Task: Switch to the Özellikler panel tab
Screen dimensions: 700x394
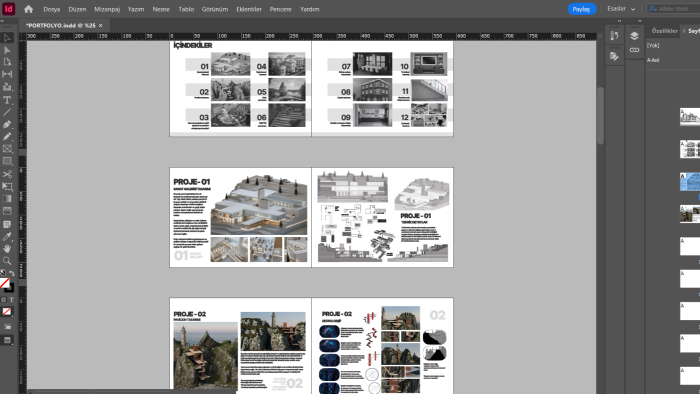Action: point(664,31)
